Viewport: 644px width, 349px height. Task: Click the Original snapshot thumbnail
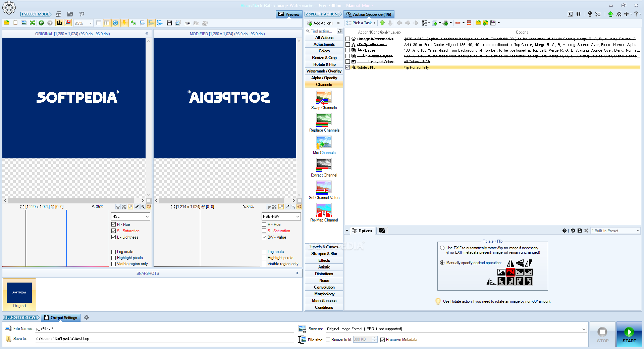(19, 295)
